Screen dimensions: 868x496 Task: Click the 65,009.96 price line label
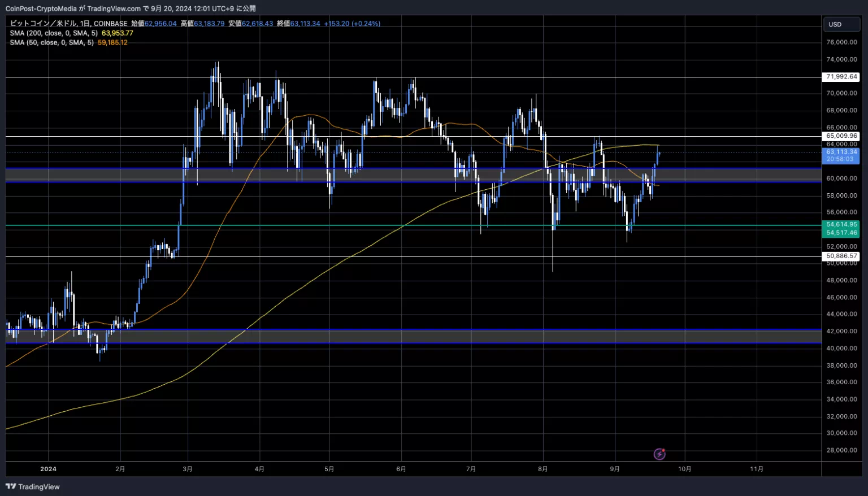coord(841,136)
